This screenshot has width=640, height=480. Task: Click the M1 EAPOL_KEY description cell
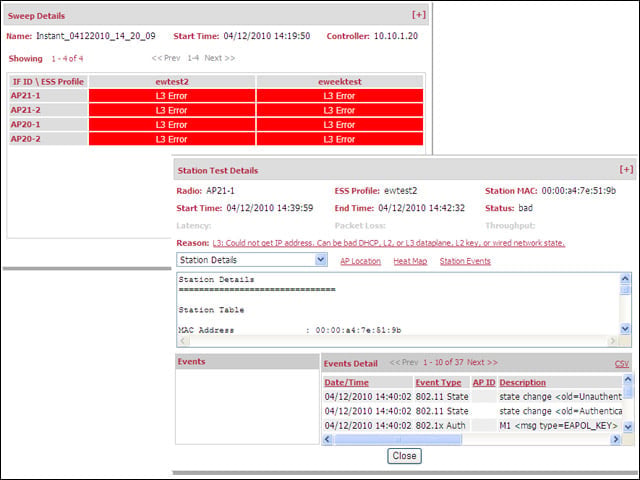(560, 426)
